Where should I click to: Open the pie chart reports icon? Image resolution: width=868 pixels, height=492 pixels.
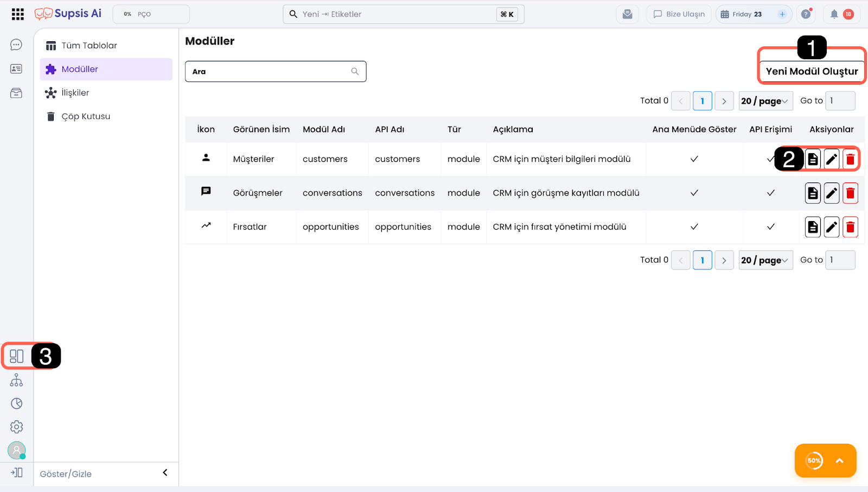point(16,403)
